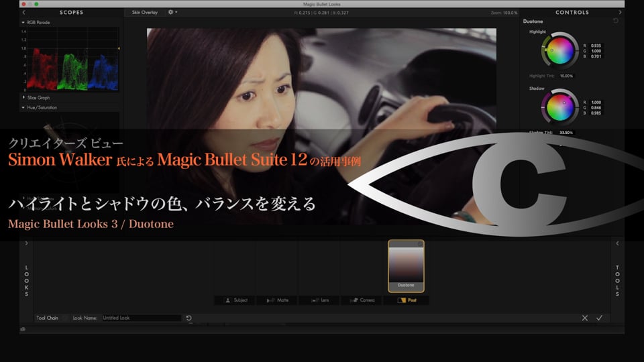Select the Shadow G value 0.846
The height and width of the screenshot is (362, 644).
click(x=596, y=107)
